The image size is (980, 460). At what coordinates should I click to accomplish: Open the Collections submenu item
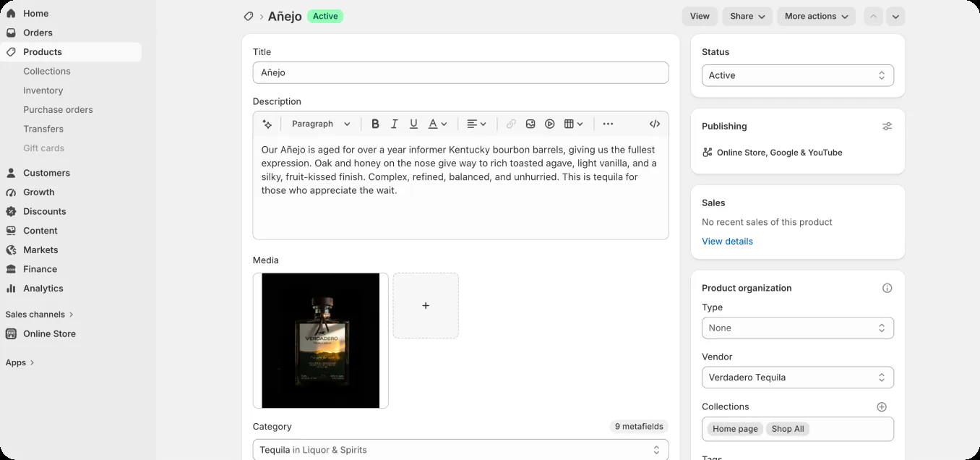coord(47,71)
